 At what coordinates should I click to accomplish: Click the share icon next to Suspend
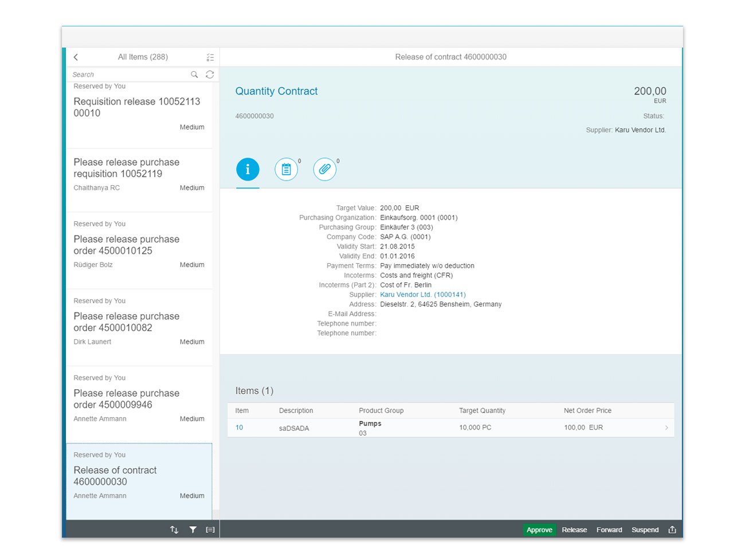[x=672, y=530]
